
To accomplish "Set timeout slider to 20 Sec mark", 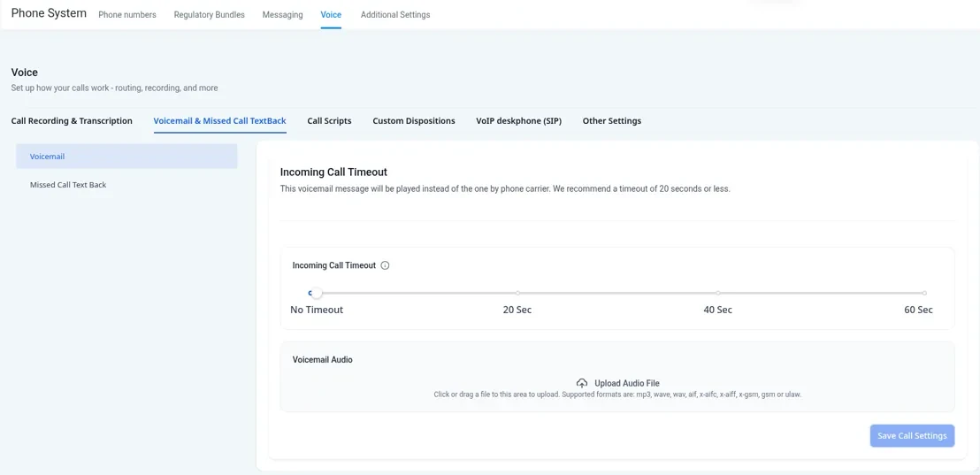I will coord(517,293).
